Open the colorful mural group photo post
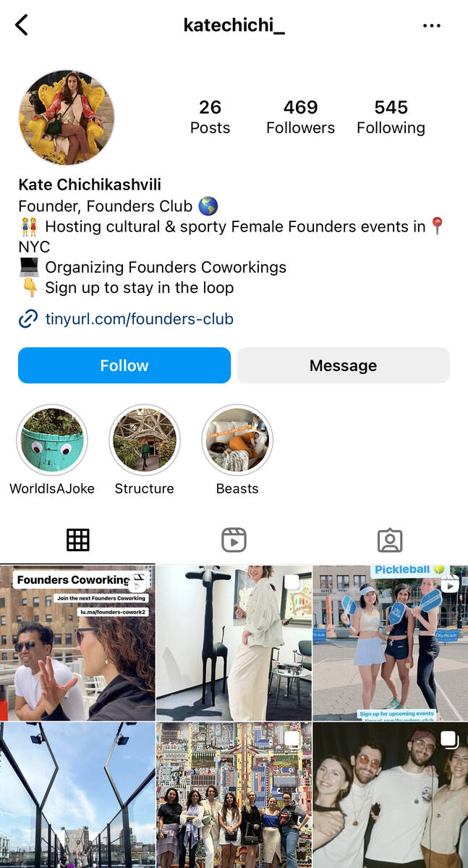This screenshot has height=868, width=468. [234, 795]
